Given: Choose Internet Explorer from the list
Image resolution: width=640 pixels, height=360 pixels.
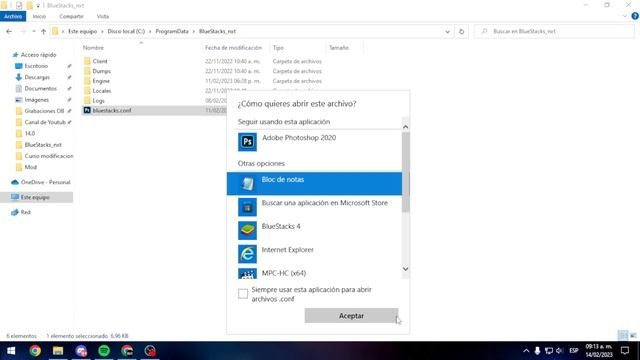Looking at the screenshot, I should point(314,253).
